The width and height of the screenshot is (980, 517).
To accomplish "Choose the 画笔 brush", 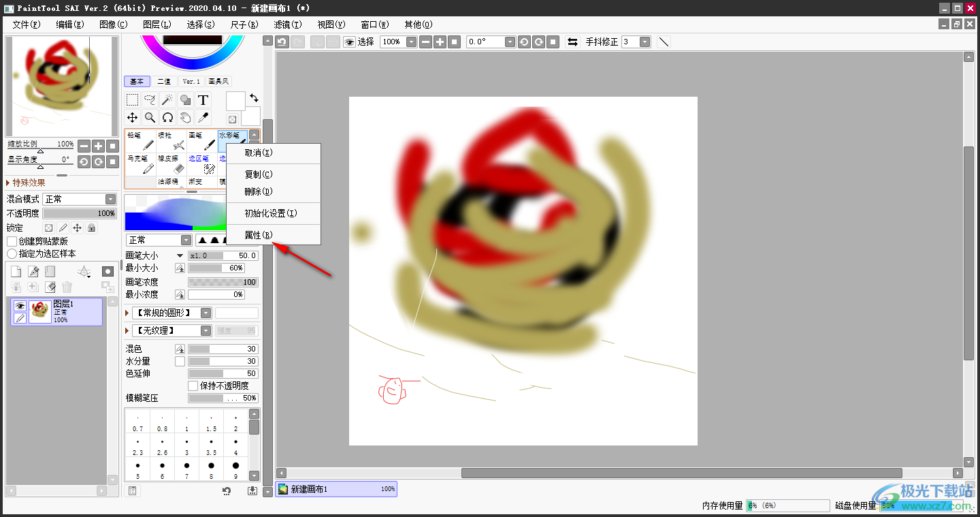I will [x=202, y=141].
